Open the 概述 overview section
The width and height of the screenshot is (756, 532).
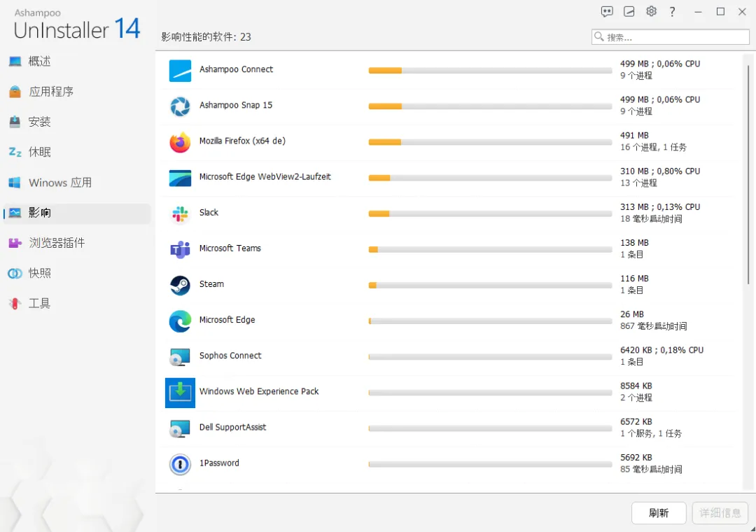pos(77,62)
